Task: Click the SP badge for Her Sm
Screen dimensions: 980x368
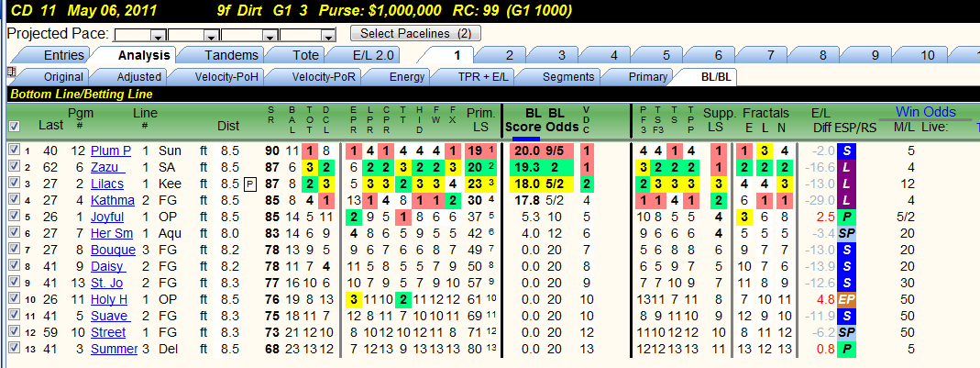Action: [x=847, y=233]
